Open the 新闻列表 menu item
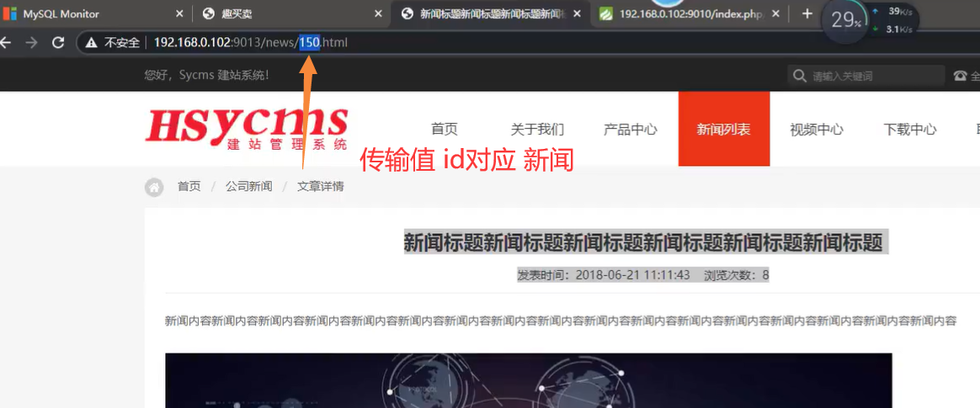Image resolution: width=980 pixels, height=408 pixels. [724, 130]
